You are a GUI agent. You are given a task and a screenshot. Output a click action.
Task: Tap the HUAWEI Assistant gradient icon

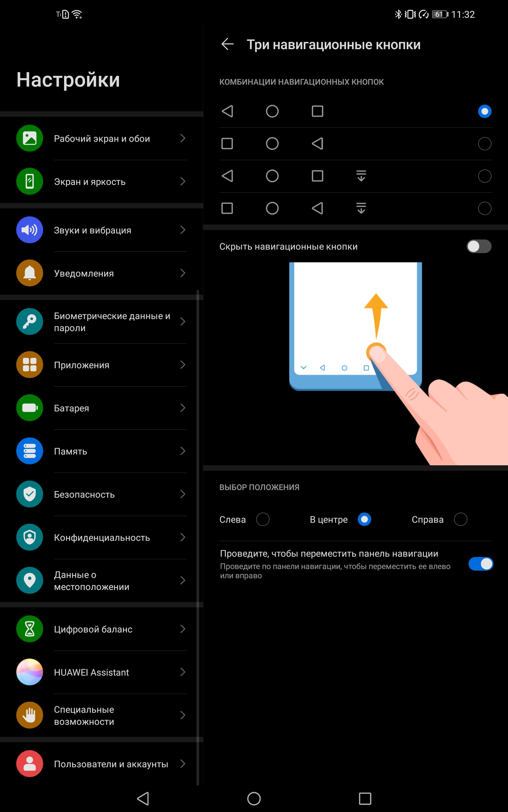(30, 672)
